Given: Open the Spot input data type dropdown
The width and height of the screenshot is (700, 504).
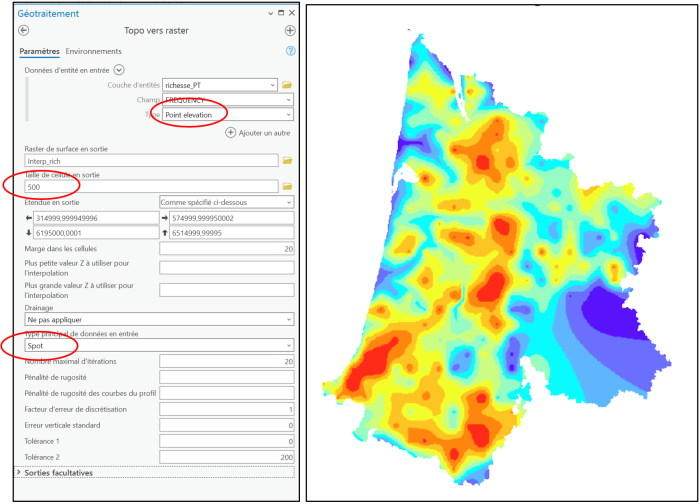Looking at the screenshot, I should (x=288, y=345).
